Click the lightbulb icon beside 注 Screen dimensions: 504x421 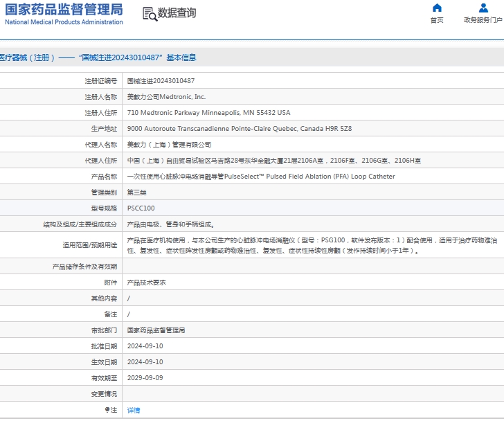point(107,410)
